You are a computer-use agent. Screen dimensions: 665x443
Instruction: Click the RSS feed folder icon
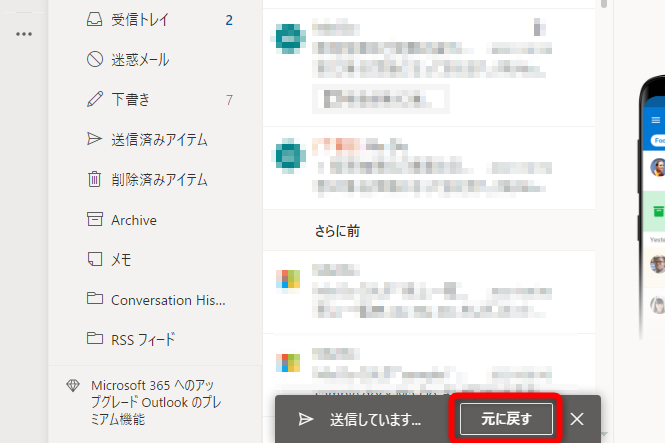click(95, 338)
